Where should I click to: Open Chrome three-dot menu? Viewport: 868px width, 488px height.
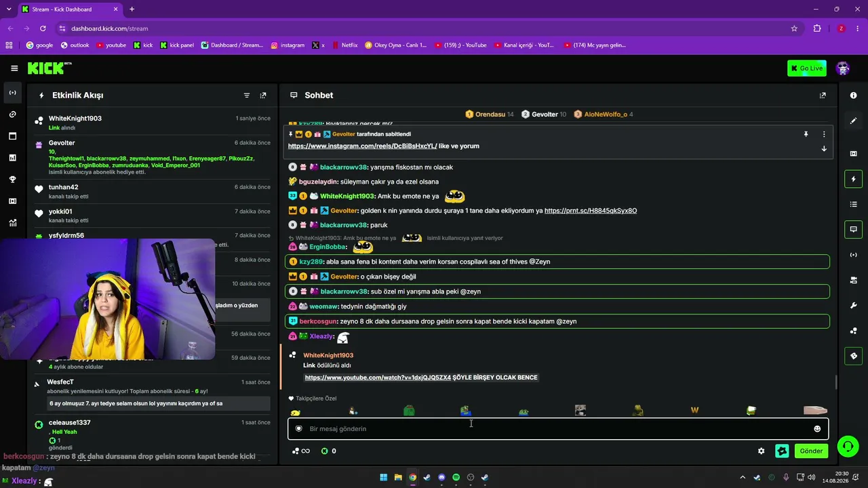[858, 28]
